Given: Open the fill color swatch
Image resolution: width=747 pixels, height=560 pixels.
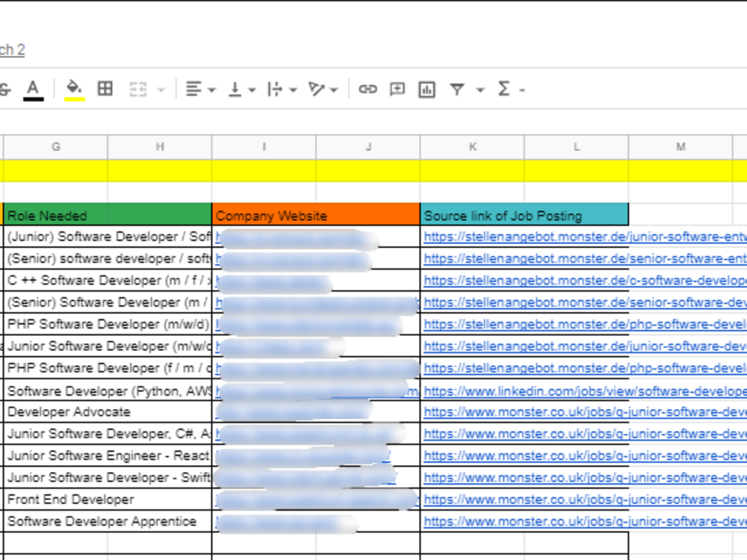Looking at the screenshot, I should tap(74, 88).
